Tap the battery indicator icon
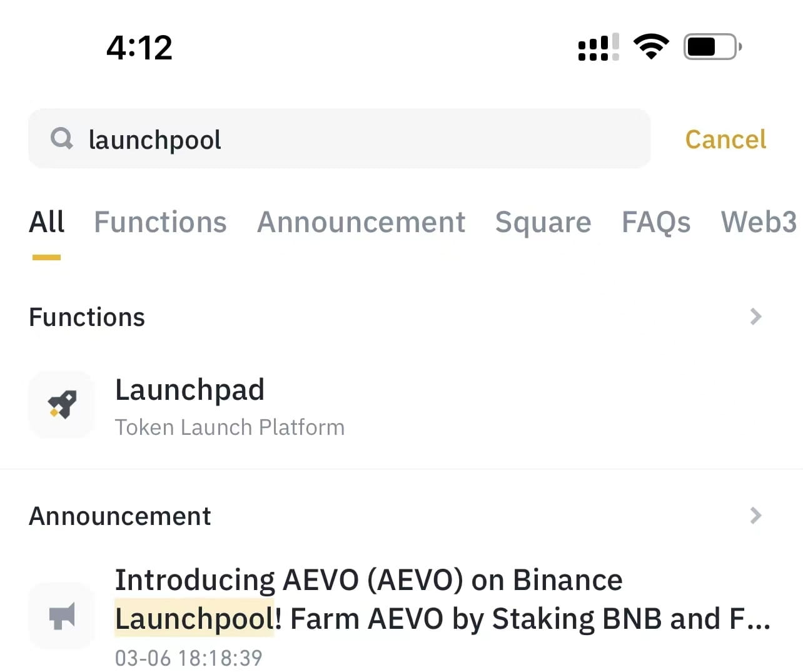803x672 pixels. pos(712,46)
